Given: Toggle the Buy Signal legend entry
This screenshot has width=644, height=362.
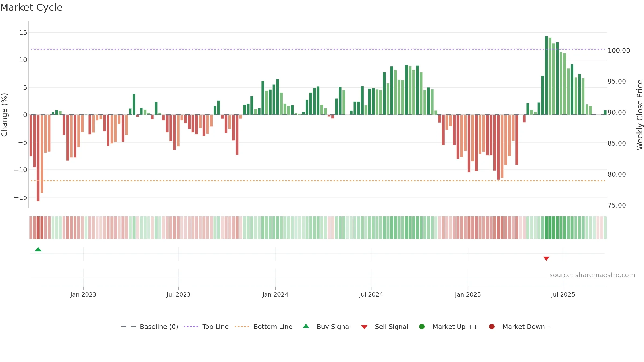Looking at the screenshot, I should pos(327,327).
